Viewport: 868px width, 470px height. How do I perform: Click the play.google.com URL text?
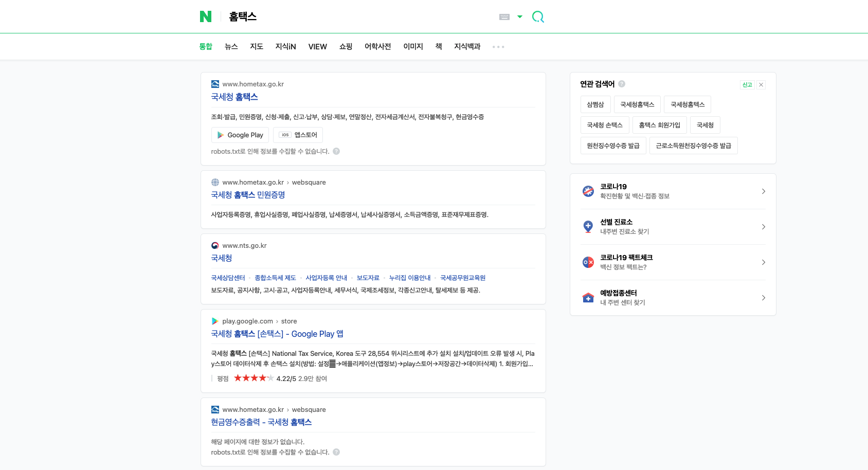[247, 321]
